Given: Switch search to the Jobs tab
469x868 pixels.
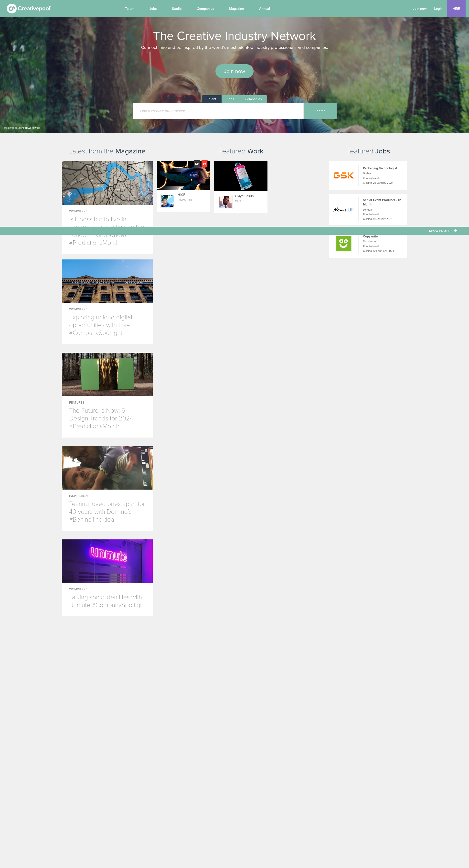Looking at the screenshot, I should click(x=230, y=99).
